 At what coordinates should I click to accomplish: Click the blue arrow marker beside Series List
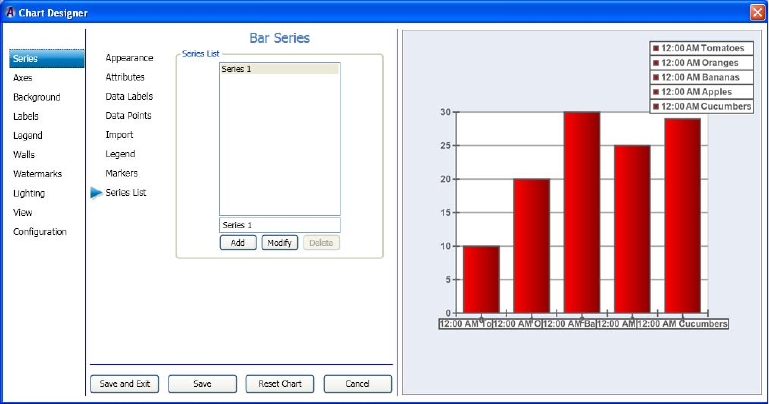tap(96, 193)
